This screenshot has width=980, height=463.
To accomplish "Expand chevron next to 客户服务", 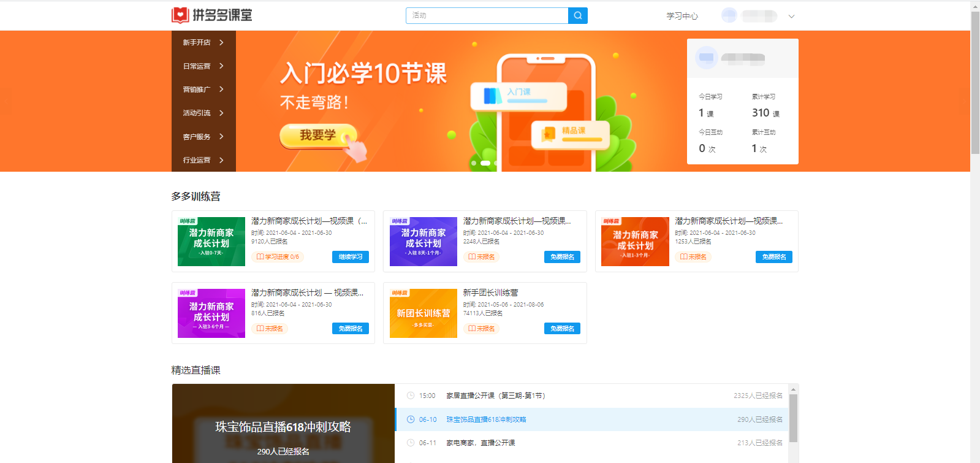I will pyautogui.click(x=221, y=136).
